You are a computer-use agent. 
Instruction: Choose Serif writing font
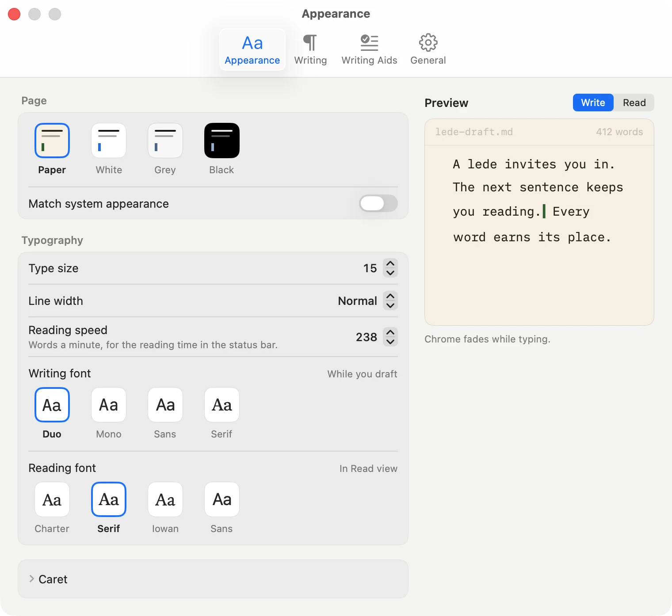point(222,405)
